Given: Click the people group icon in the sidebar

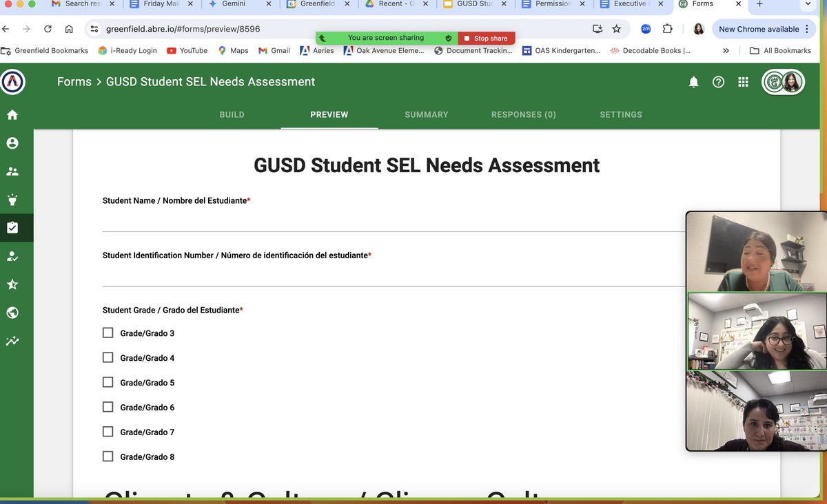Looking at the screenshot, I should [x=12, y=171].
